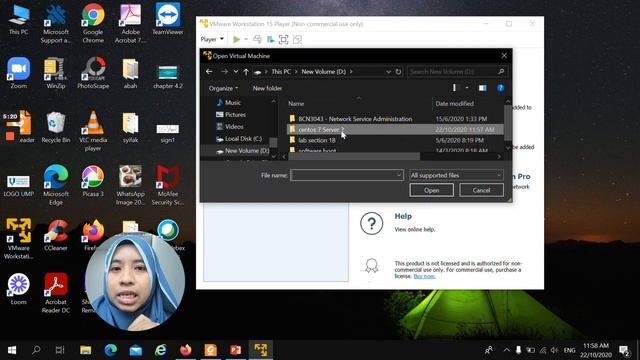Open Acrobat Reader DC desktop icon
Image resolution: width=640 pixels, height=360 pixels.
click(56, 293)
